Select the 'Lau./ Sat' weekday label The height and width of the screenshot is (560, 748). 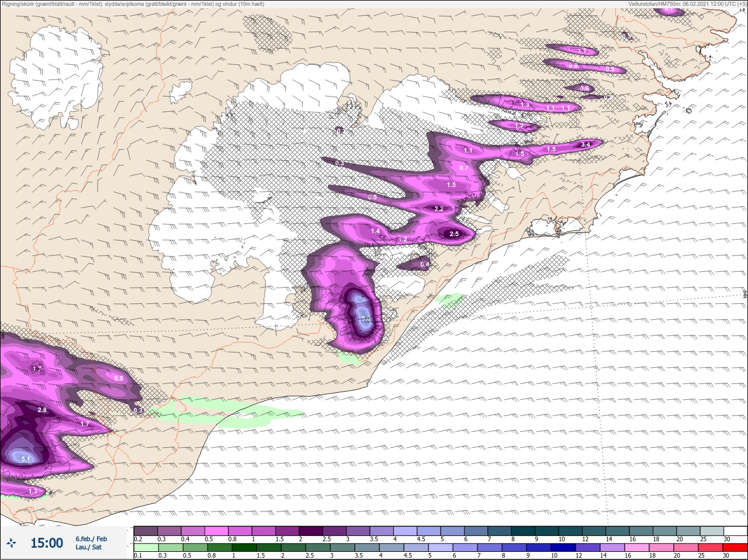coord(88,548)
